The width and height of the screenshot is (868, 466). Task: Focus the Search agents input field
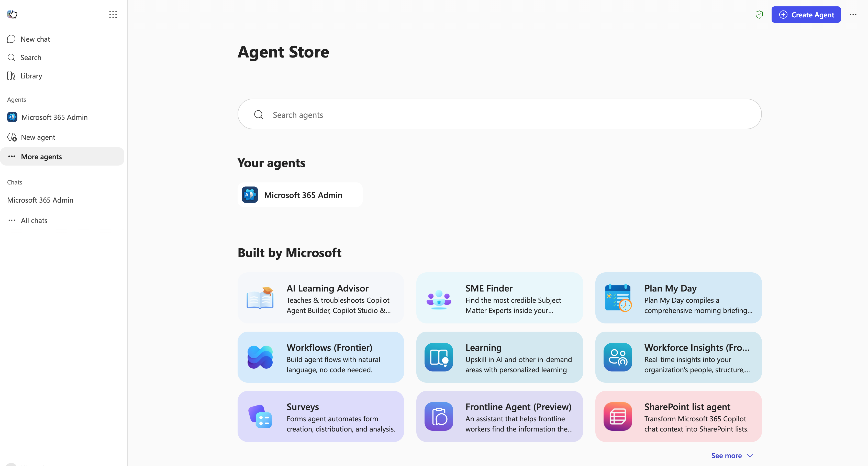[x=499, y=114]
